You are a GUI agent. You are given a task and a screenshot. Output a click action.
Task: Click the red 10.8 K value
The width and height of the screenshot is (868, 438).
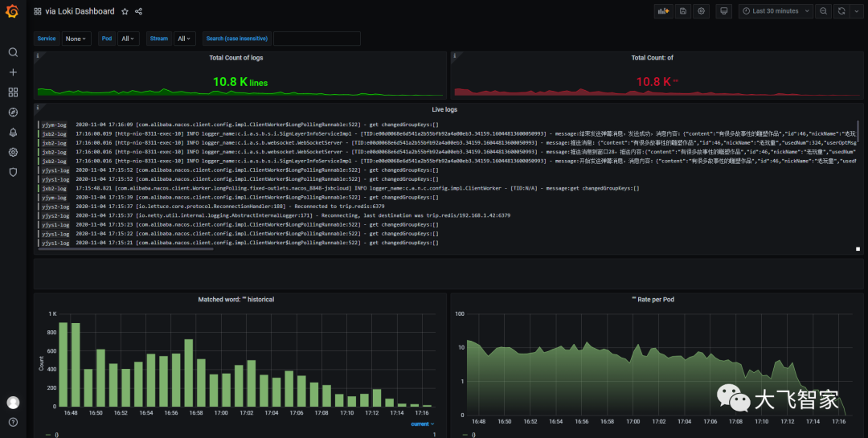[x=657, y=82]
